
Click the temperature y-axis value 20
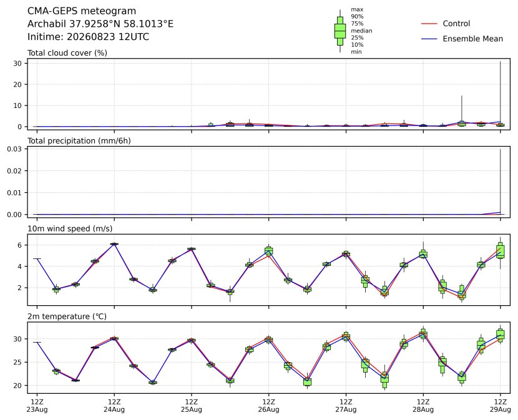[x=17, y=386]
